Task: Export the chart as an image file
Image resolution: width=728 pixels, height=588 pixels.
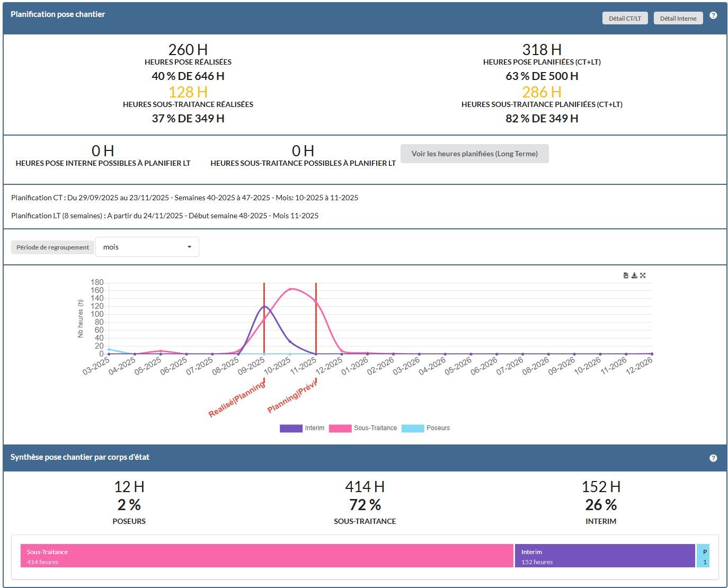Action: 626,275
